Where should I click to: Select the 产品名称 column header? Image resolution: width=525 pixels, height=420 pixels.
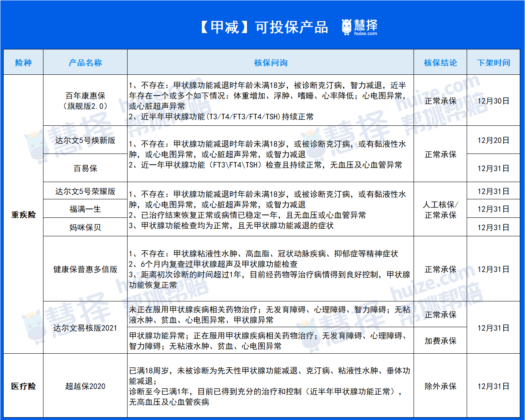(85, 63)
